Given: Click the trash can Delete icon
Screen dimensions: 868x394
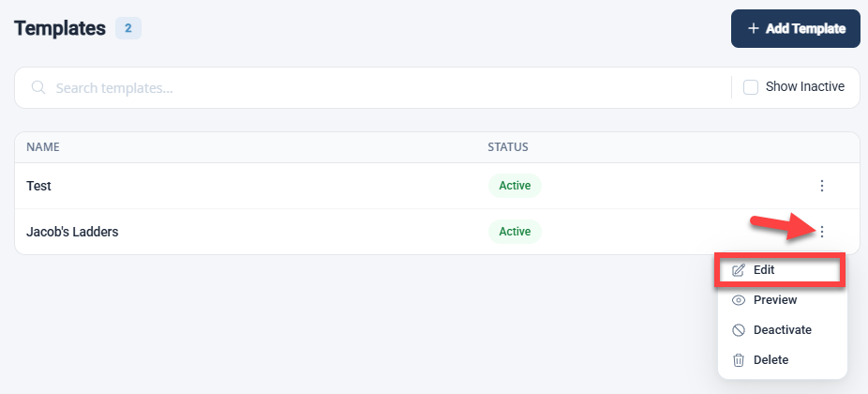Looking at the screenshot, I should point(739,360).
